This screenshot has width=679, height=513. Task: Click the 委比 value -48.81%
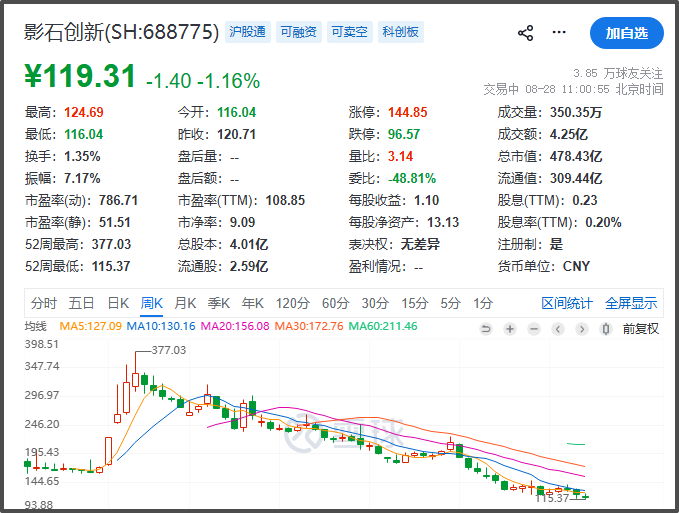pos(412,178)
